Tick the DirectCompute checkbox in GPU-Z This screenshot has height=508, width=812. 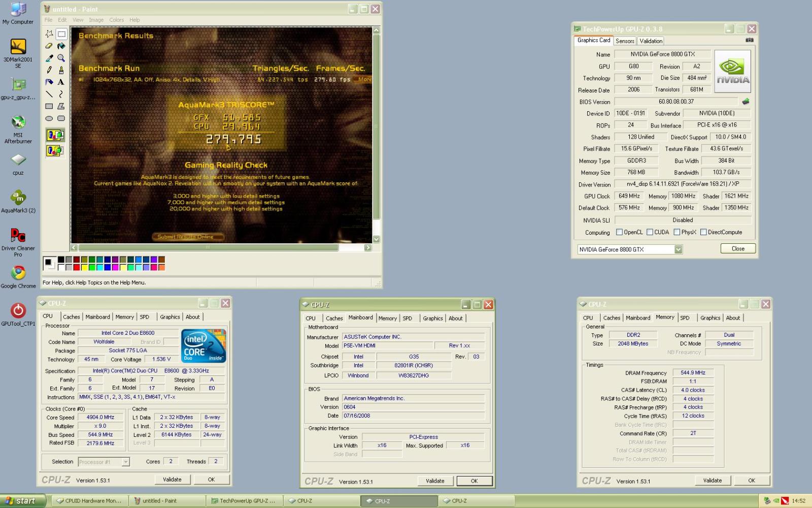pyautogui.click(x=703, y=232)
